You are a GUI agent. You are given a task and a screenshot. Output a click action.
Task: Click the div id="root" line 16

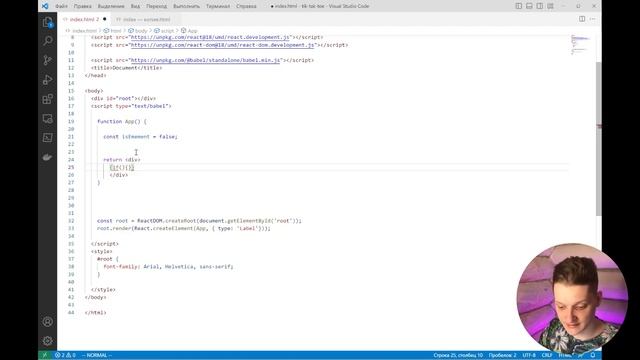123,98
